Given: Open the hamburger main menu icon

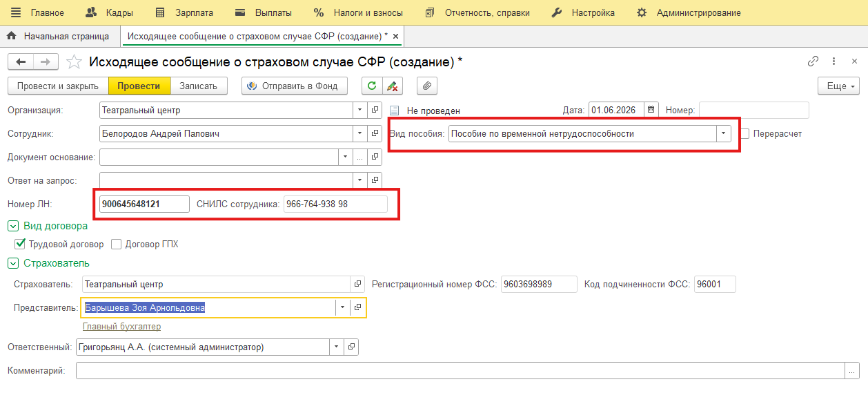Looking at the screenshot, I should click(15, 12).
